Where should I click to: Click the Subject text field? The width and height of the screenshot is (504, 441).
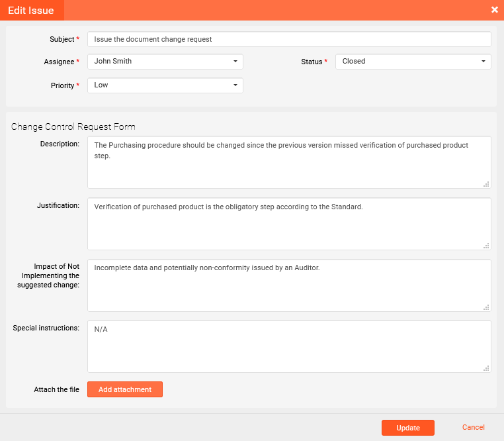289,40
